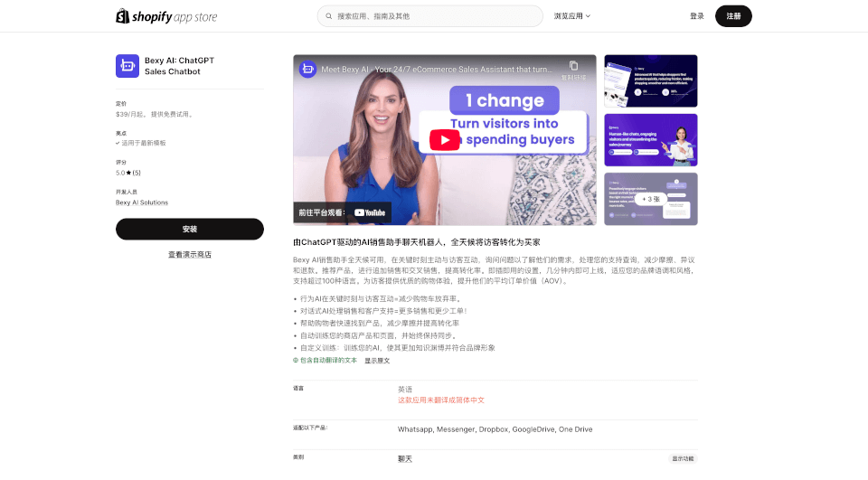Click the 由ChatGPT驱动的AI销售助手 headline
Viewport: 868px width, 480px height.
tap(416, 242)
